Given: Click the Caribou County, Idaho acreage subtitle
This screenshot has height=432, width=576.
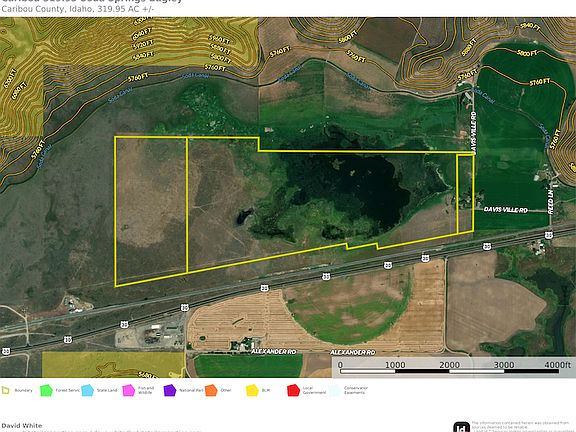Looking at the screenshot, I should [78, 9].
